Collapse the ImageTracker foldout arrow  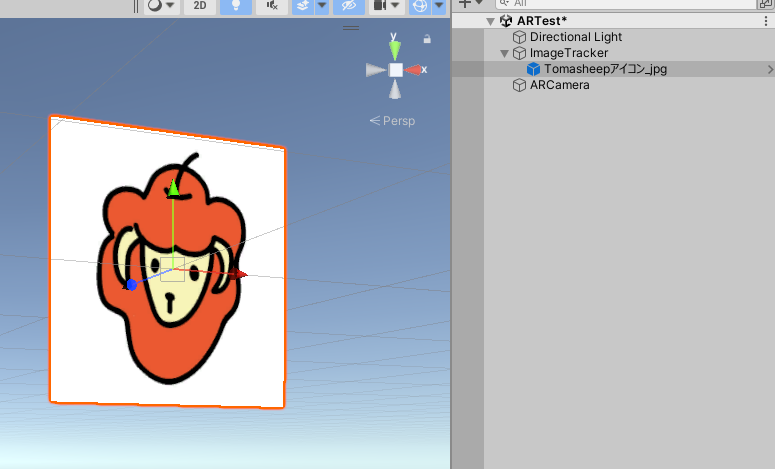point(504,53)
